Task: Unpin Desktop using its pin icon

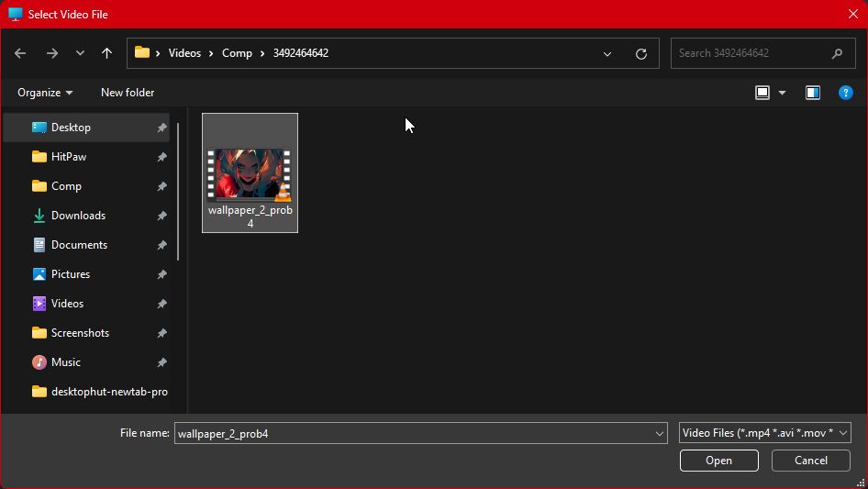Action: pos(161,128)
